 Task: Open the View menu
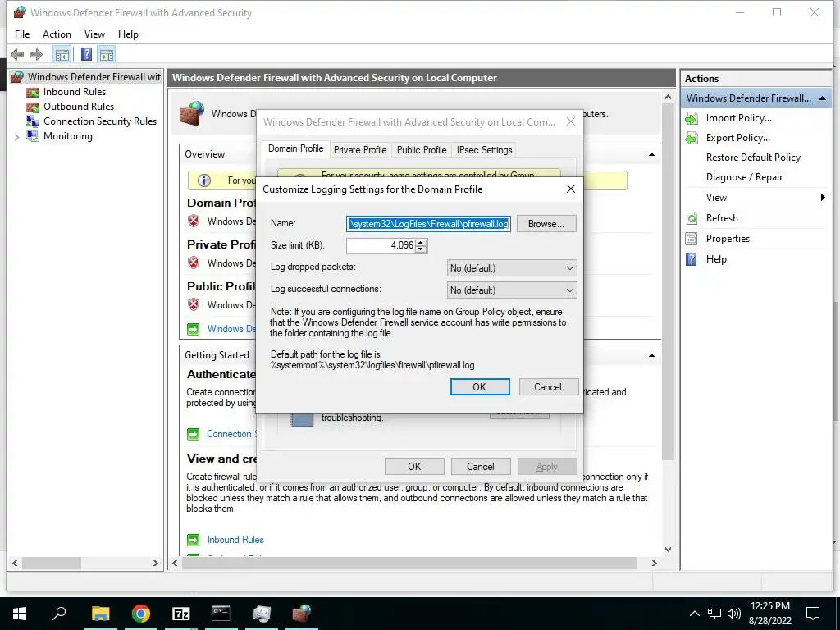94,34
